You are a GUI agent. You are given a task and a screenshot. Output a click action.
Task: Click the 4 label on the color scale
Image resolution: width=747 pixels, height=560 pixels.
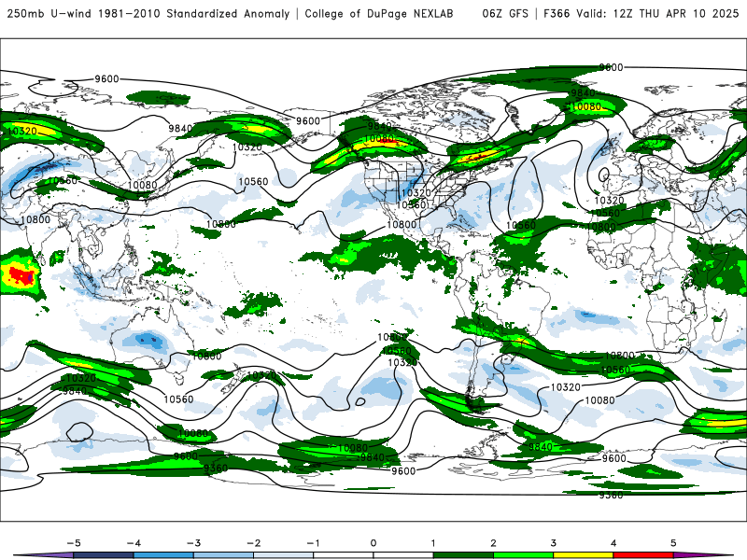[613, 543]
